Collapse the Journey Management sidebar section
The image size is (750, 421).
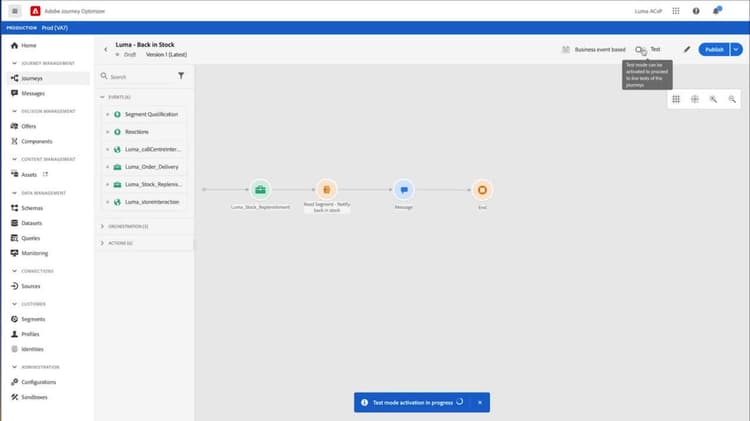pyautogui.click(x=14, y=63)
